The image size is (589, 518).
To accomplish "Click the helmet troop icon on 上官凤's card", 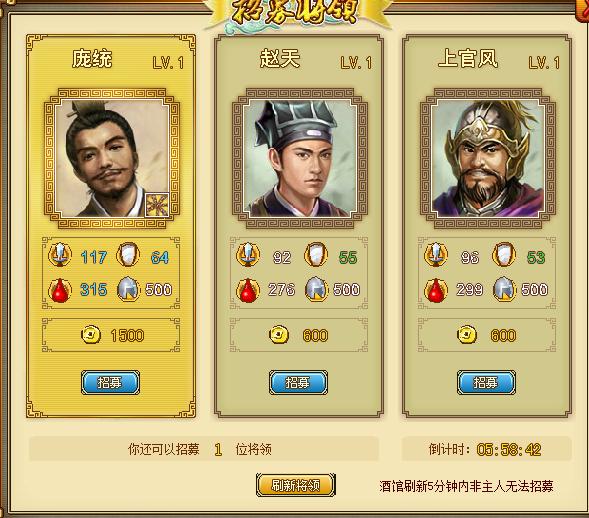I will pos(504,289).
